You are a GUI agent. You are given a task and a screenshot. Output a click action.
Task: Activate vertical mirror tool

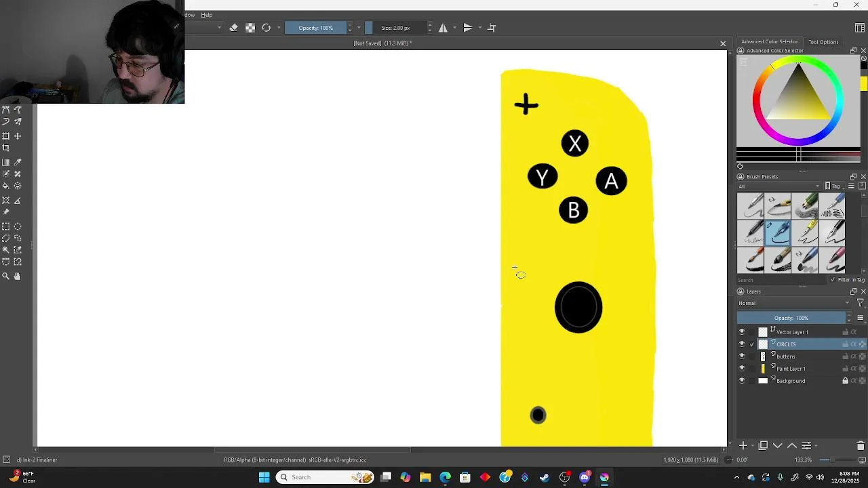[468, 28]
